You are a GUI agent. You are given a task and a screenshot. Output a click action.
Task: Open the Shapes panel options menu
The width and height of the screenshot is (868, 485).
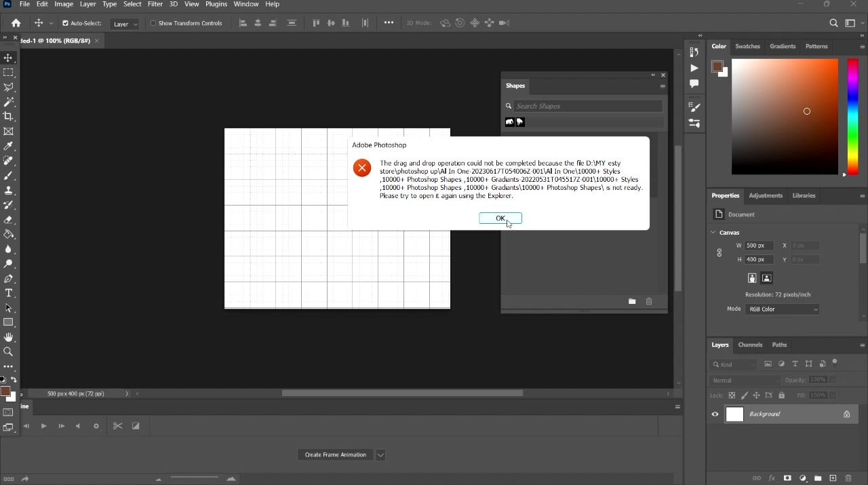click(x=663, y=86)
